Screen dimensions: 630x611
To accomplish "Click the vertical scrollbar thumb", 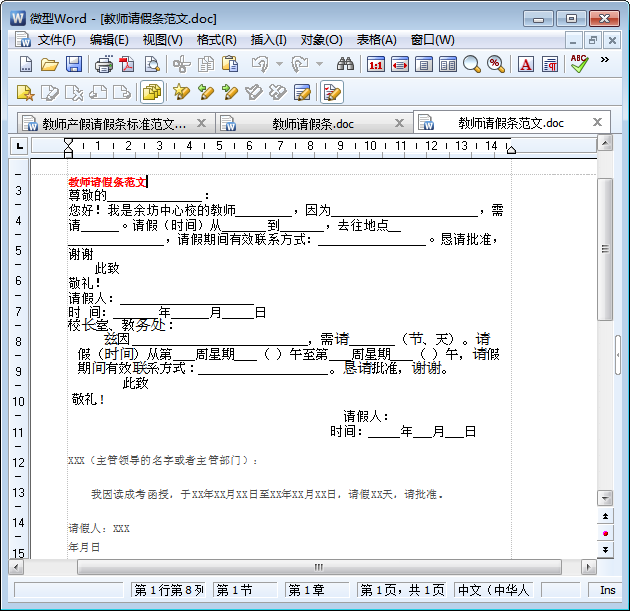I will pos(605,249).
